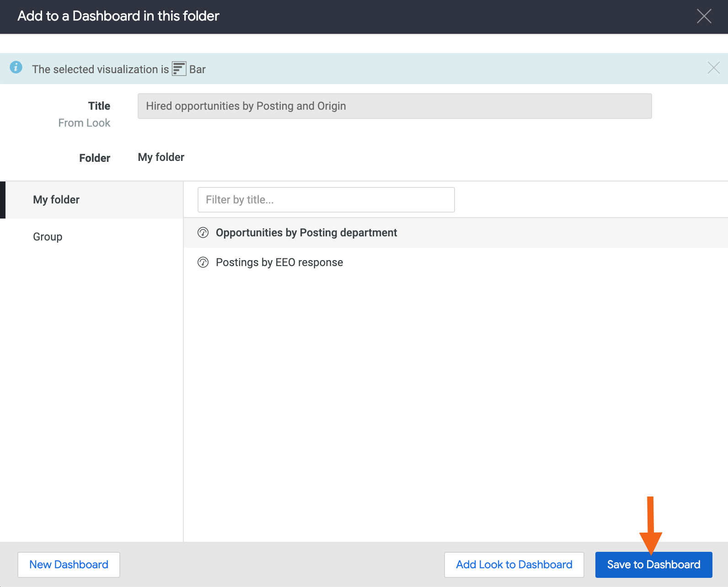Click the Bar visualization icon
Screen dimensions: 728x587
click(179, 69)
